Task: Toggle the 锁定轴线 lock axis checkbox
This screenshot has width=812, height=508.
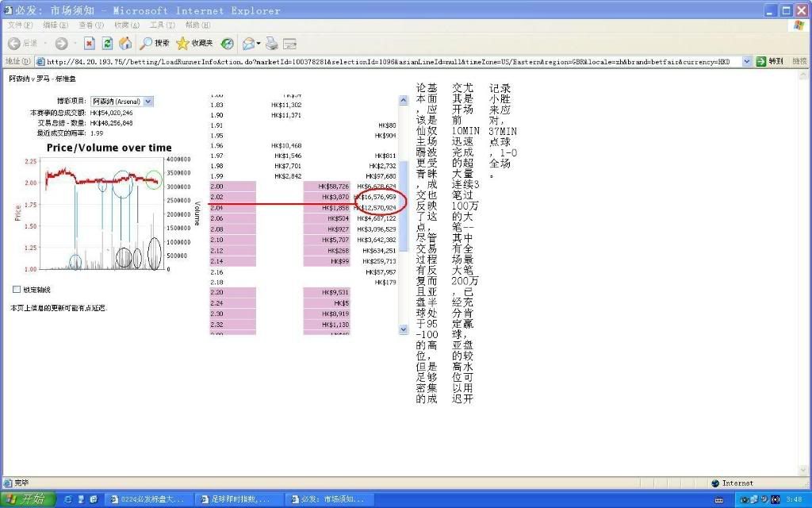Action: pos(17,290)
